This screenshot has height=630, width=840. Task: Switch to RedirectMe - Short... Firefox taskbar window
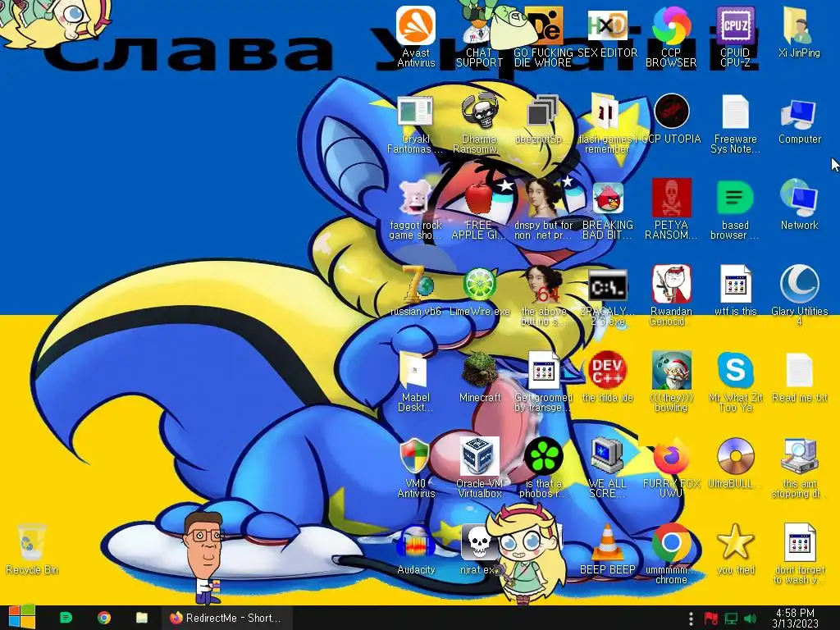tap(226, 618)
